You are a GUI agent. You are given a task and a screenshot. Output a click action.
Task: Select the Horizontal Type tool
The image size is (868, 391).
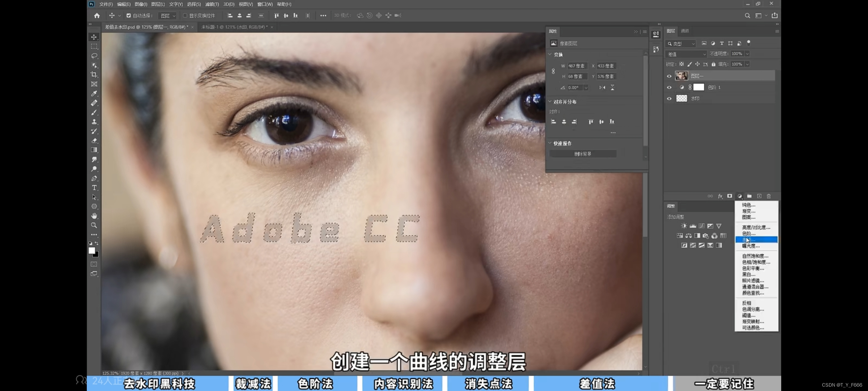pyautogui.click(x=94, y=188)
